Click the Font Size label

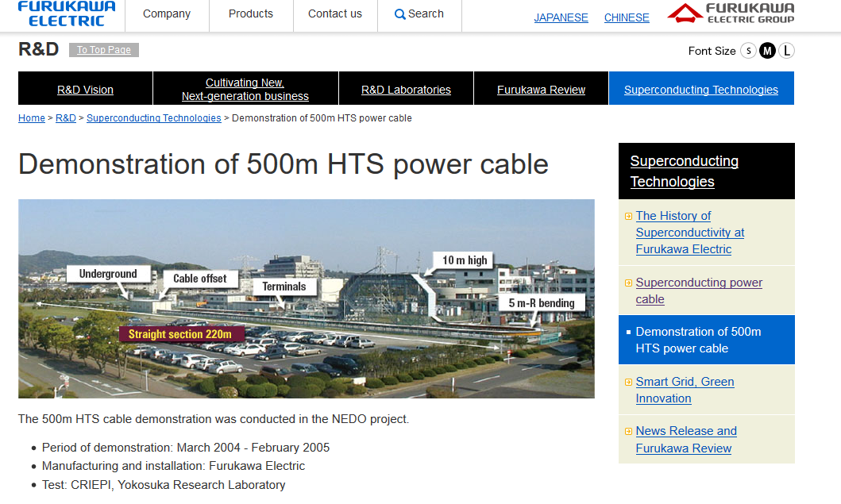[712, 51]
